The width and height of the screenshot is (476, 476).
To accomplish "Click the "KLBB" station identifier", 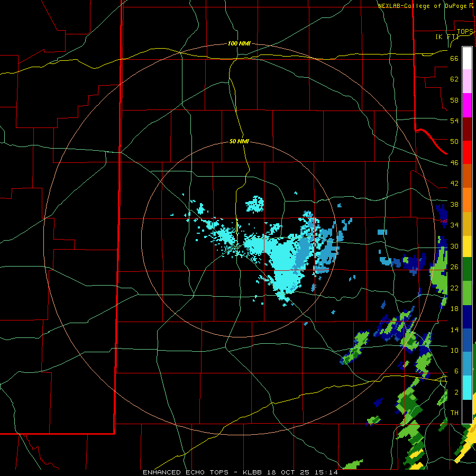I will click(x=253, y=472).
